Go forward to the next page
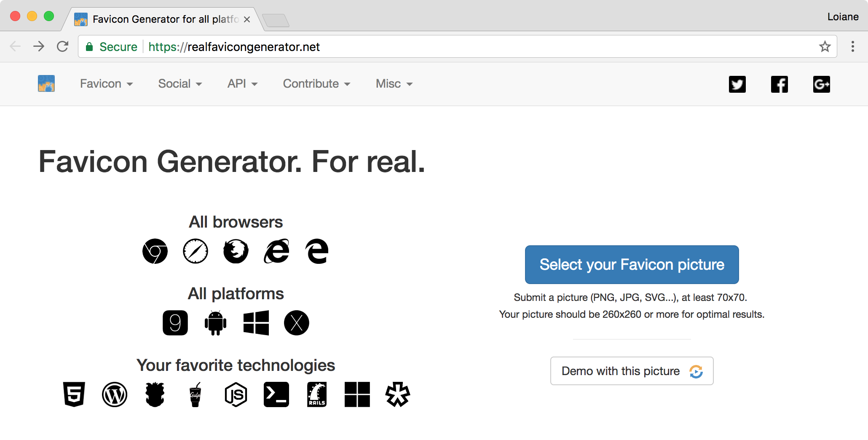 pyautogui.click(x=39, y=46)
